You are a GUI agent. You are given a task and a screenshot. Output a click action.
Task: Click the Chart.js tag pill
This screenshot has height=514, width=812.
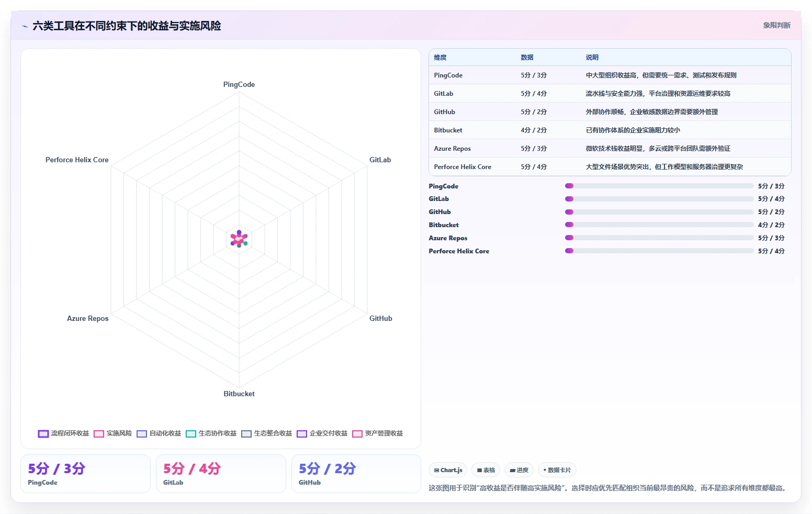tap(448, 470)
